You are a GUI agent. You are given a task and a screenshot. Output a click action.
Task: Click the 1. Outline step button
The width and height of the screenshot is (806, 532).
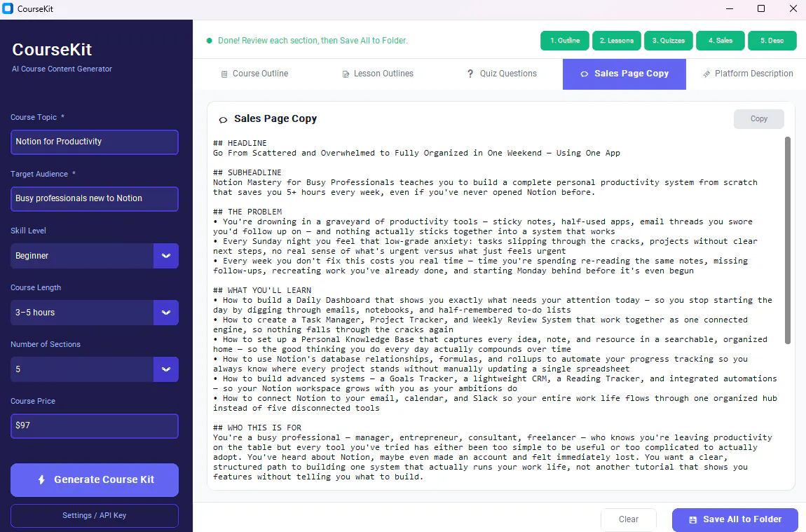pyautogui.click(x=565, y=41)
